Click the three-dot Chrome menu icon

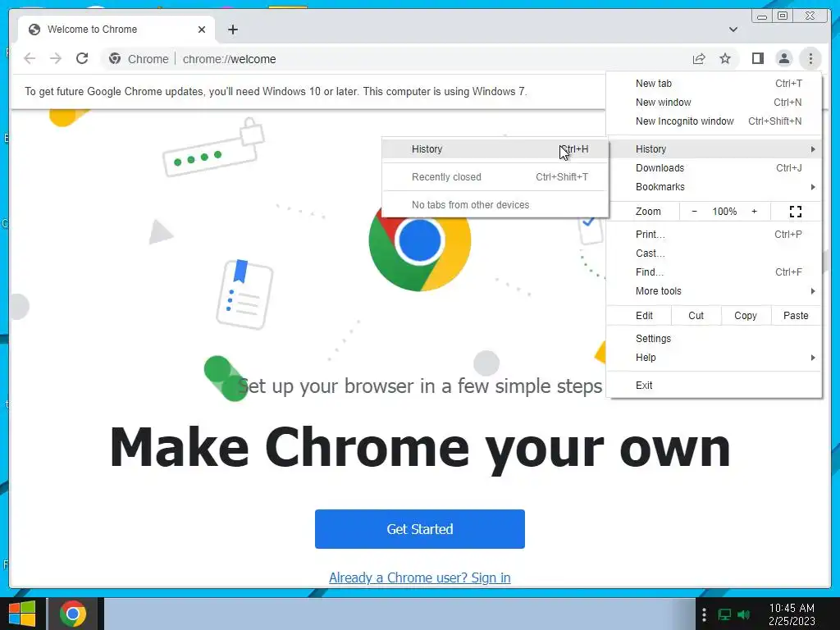coord(810,58)
